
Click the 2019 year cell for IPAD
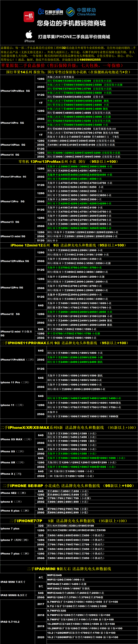[41, 626]
